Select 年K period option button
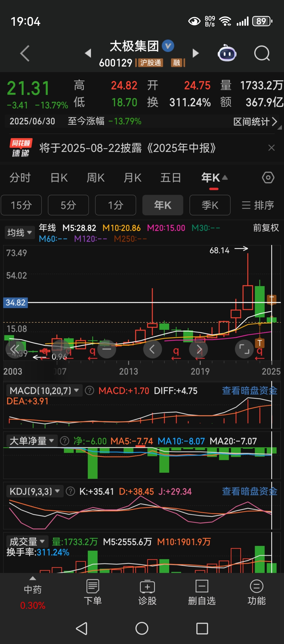This screenshot has width=284, height=644. (163, 205)
